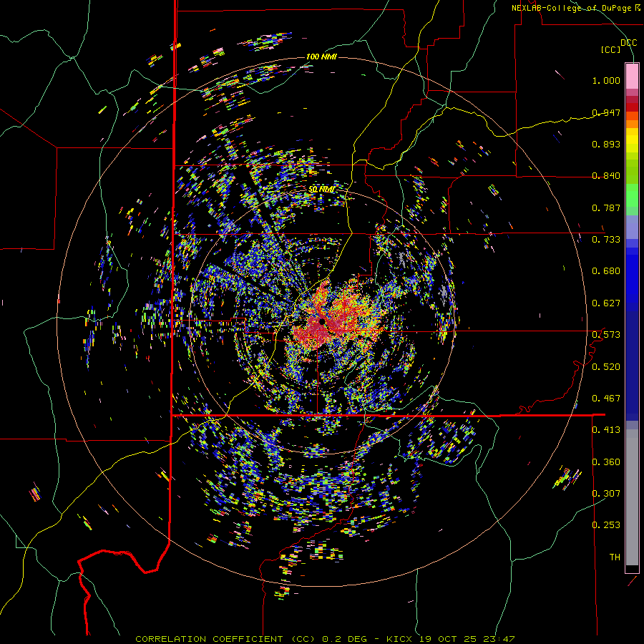
Task: Click the 0.840 legend value
Action: point(606,176)
